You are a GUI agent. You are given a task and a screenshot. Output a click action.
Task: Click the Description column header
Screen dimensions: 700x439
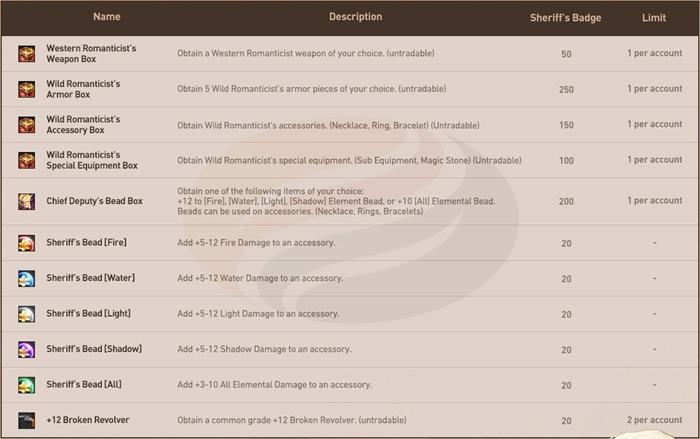[x=355, y=17]
